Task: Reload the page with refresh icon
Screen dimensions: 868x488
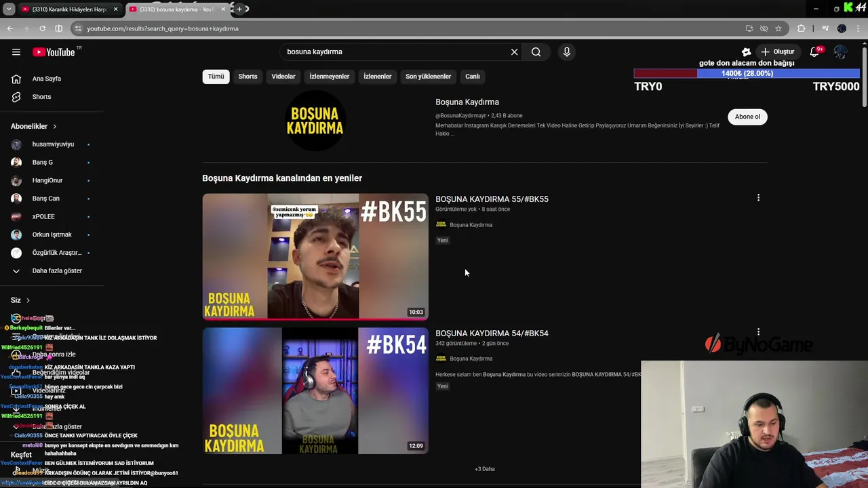Action: pyautogui.click(x=42, y=28)
